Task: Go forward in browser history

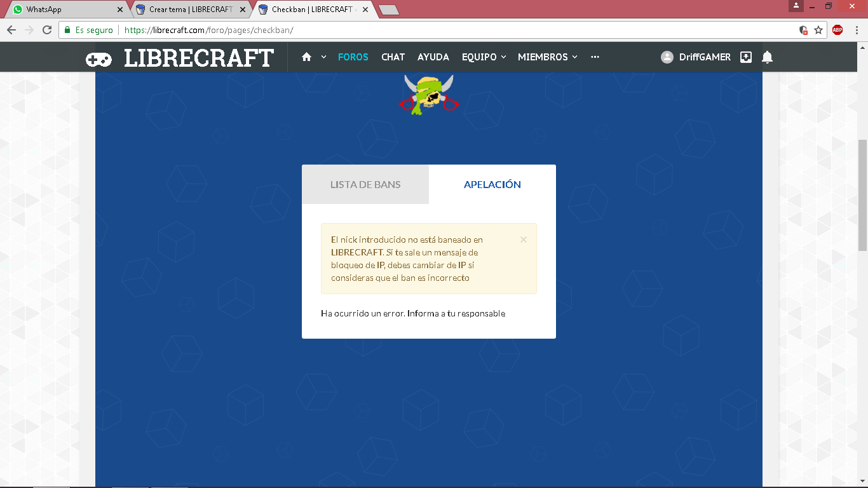Action: click(x=29, y=30)
